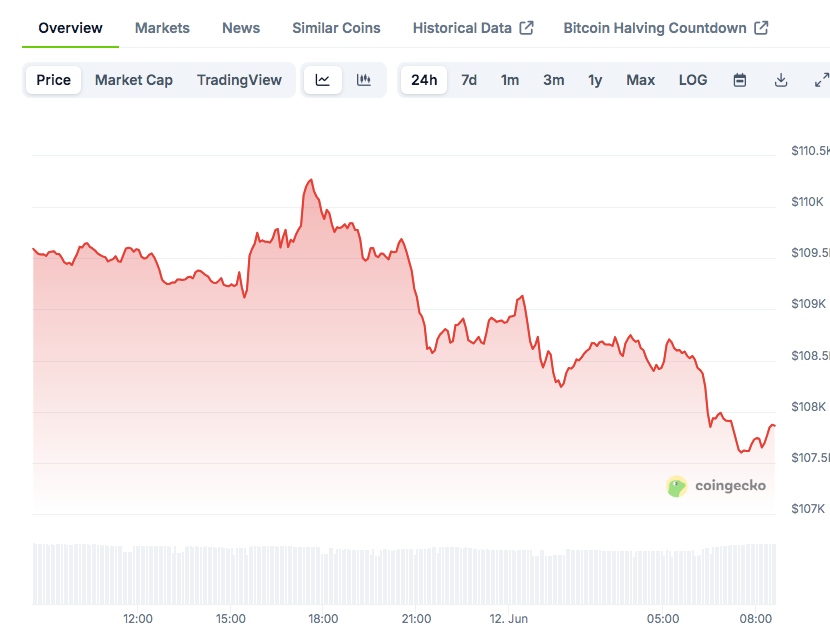Image resolution: width=830 pixels, height=634 pixels.
Task: Set time range to Max
Action: click(641, 80)
